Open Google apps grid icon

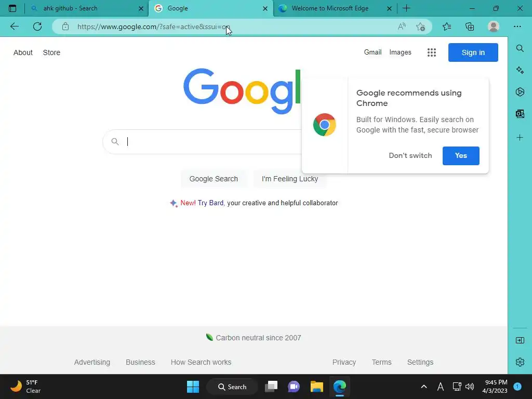point(432,52)
